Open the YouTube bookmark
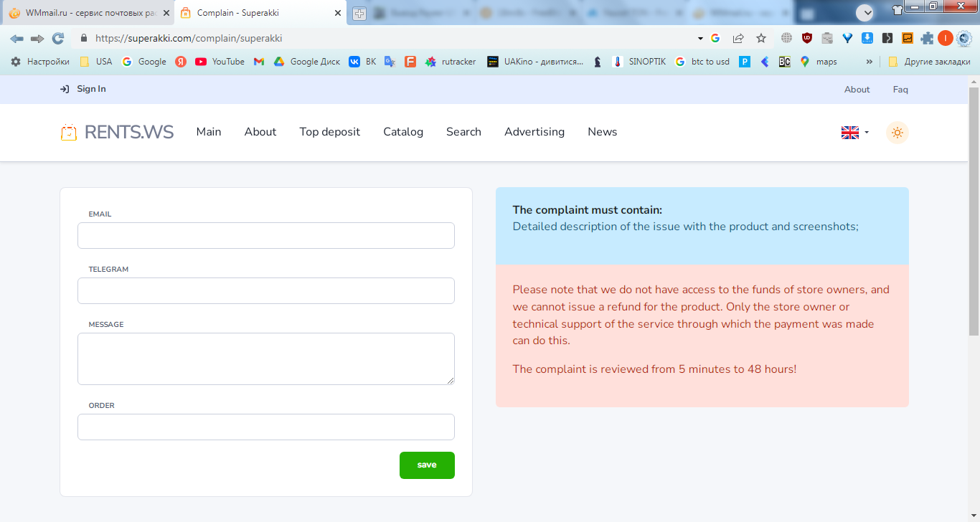 220,62
